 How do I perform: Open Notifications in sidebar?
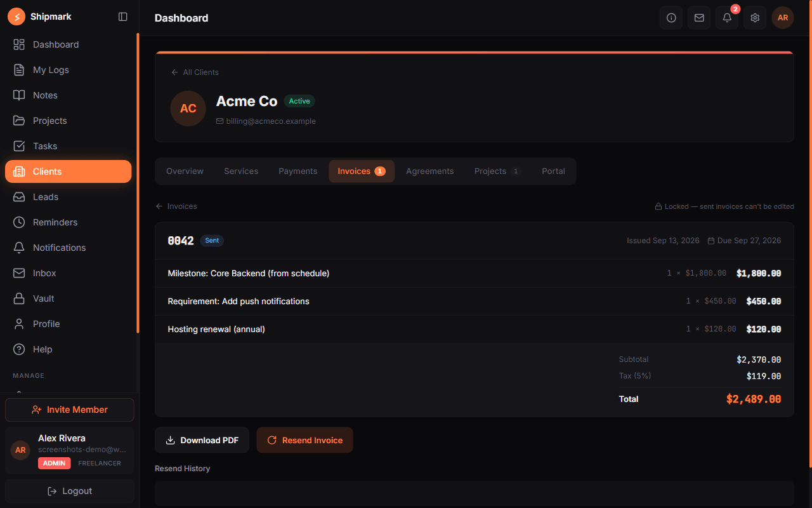(69, 248)
